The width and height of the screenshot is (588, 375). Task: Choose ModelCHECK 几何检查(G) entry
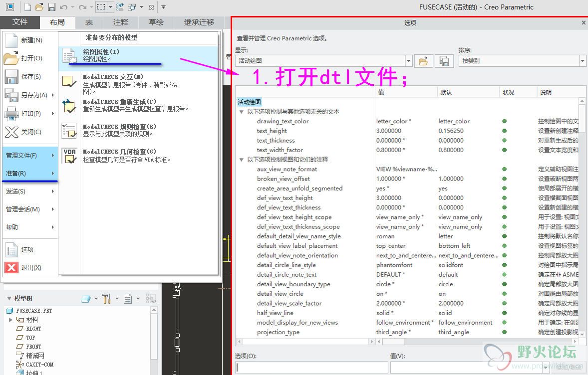138,155
